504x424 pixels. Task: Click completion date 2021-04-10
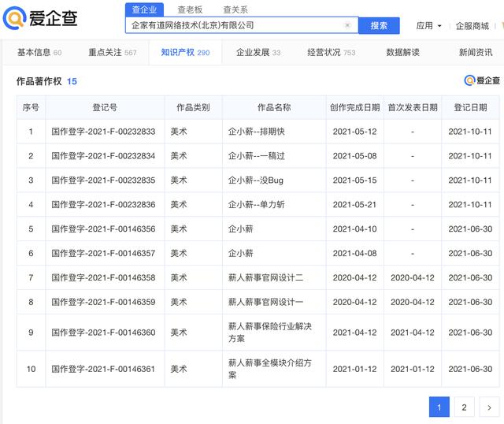click(x=355, y=229)
